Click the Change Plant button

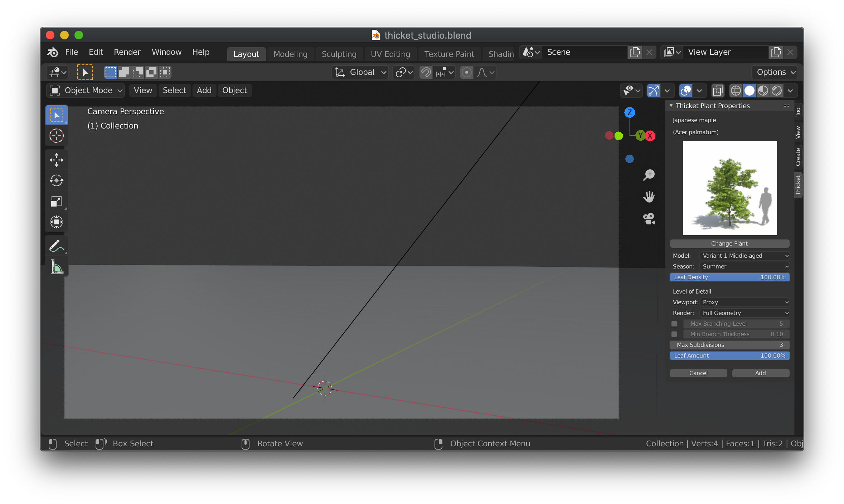coord(729,243)
